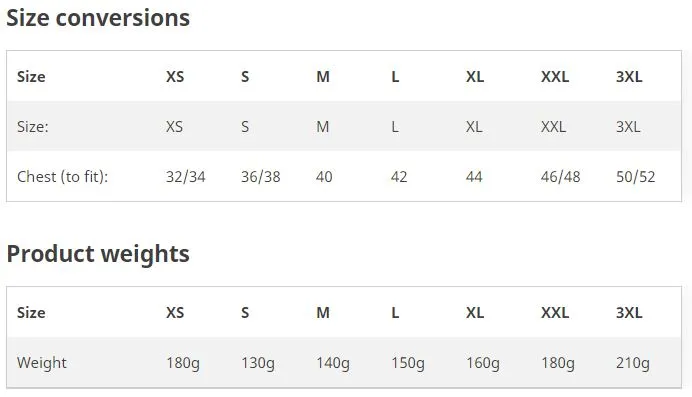Image resolution: width=692 pixels, height=397 pixels.
Task: Click the 46/48 chest measurement cell
Action: pos(560,177)
